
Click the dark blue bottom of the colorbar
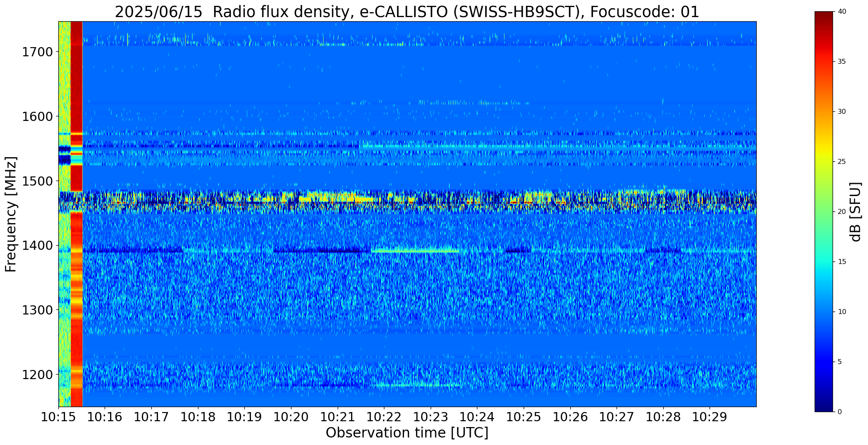(824, 402)
